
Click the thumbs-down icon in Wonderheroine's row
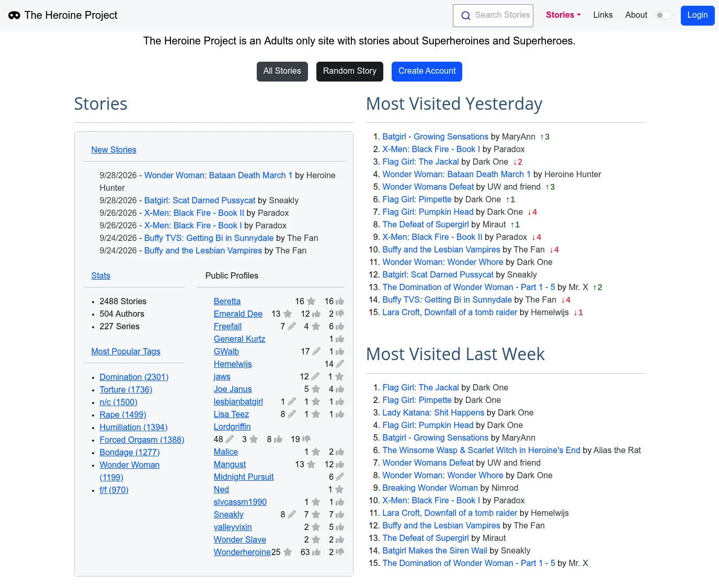pyautogui.click(x=340, y=552)
